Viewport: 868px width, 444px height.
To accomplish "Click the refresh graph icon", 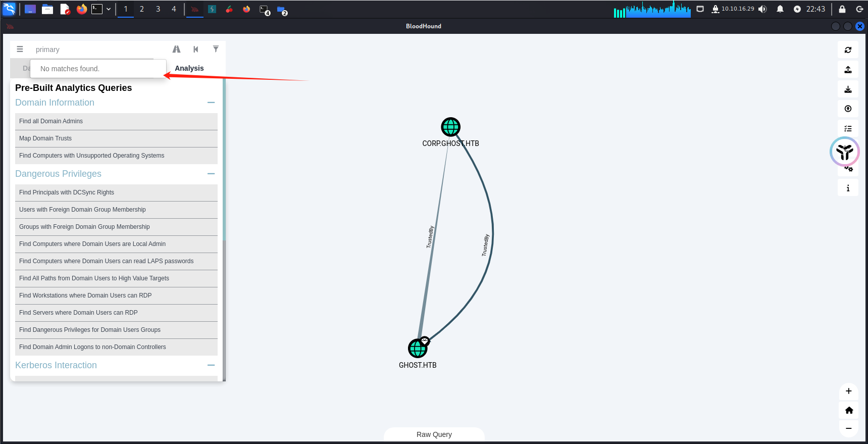I will [x=848, y=50].
